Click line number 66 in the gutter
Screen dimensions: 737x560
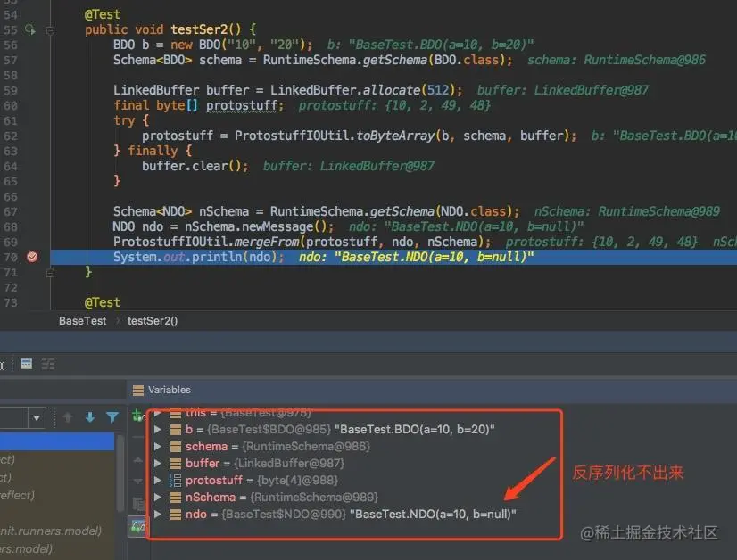click(11, 196)
